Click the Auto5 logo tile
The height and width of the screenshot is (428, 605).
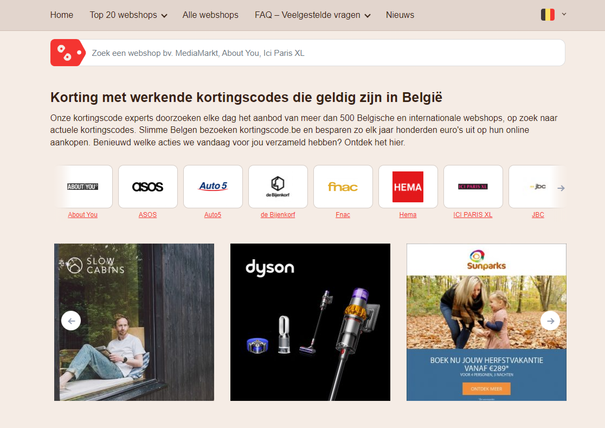[213, 187]
